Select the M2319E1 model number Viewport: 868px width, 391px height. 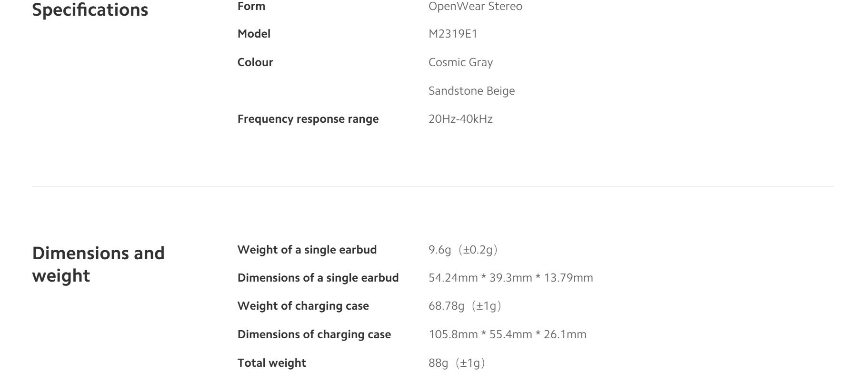(453, 34)
